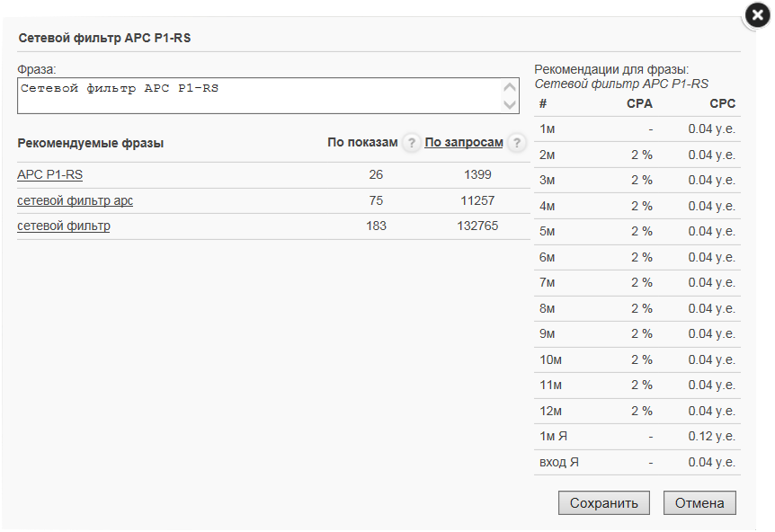Sort by По запросам column header
775x532 pixels.
pos(464,142)
